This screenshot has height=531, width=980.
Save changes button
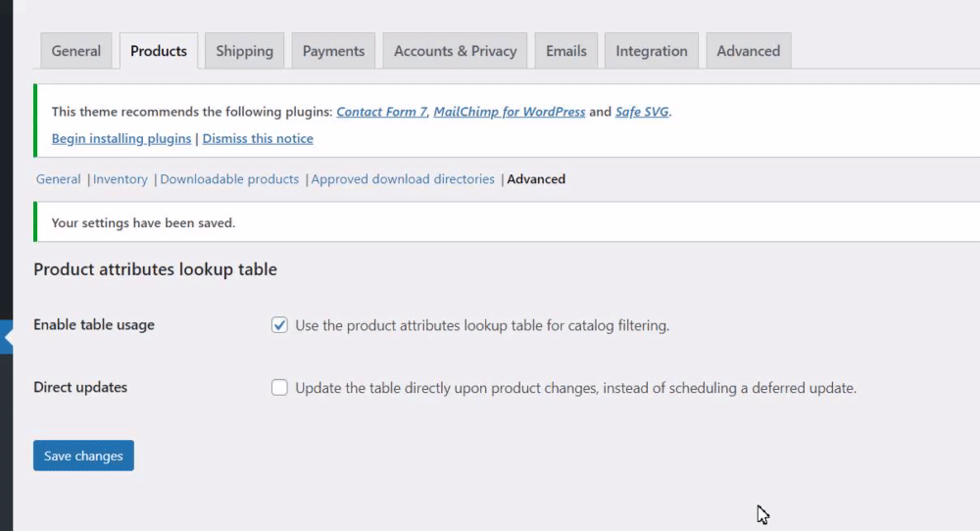(83, 456)
